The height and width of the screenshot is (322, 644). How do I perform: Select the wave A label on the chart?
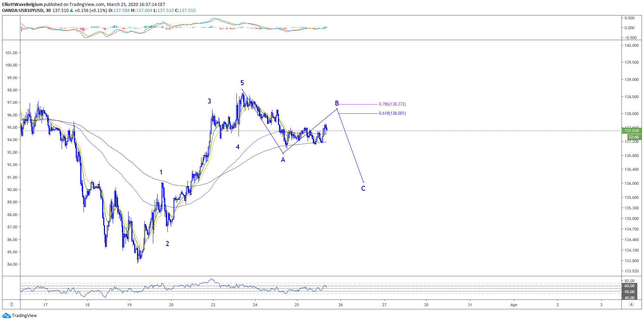point(283,160)
